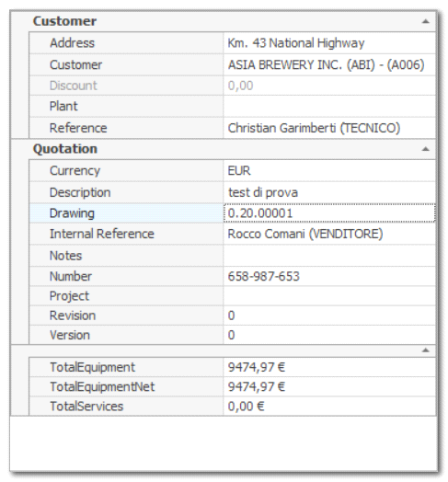This screenshot has width=448, height=482.
Task: Click the Version value cell
Action: tap(329, 335)
